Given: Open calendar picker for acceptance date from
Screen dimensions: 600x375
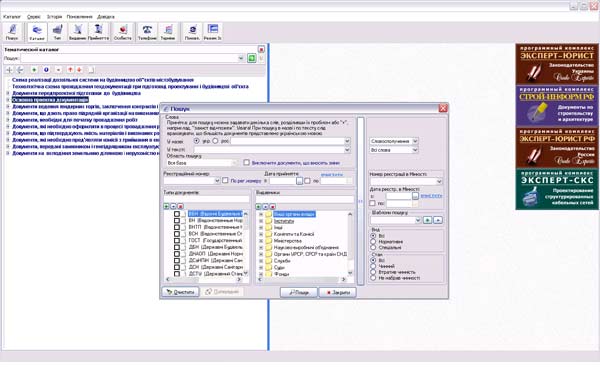Looking at the screenshot, I should click(300, 181).
